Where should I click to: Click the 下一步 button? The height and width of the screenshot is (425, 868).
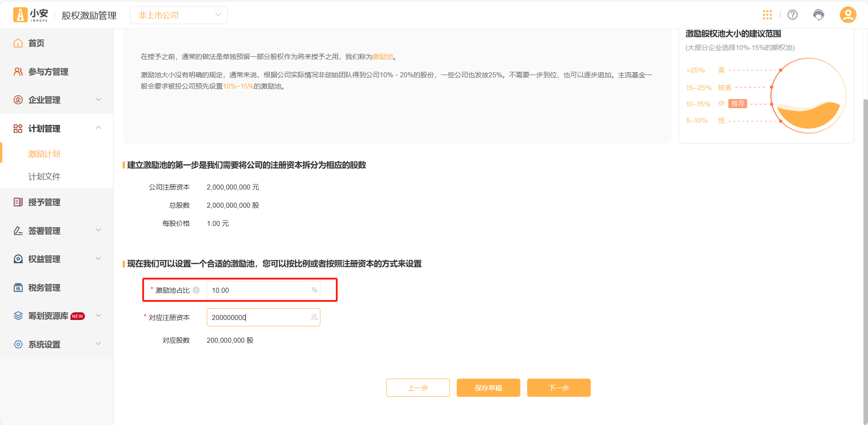point(559,388)
